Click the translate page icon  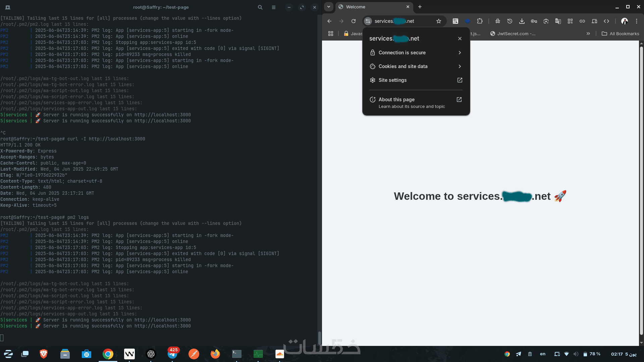(x=558, y=21)
